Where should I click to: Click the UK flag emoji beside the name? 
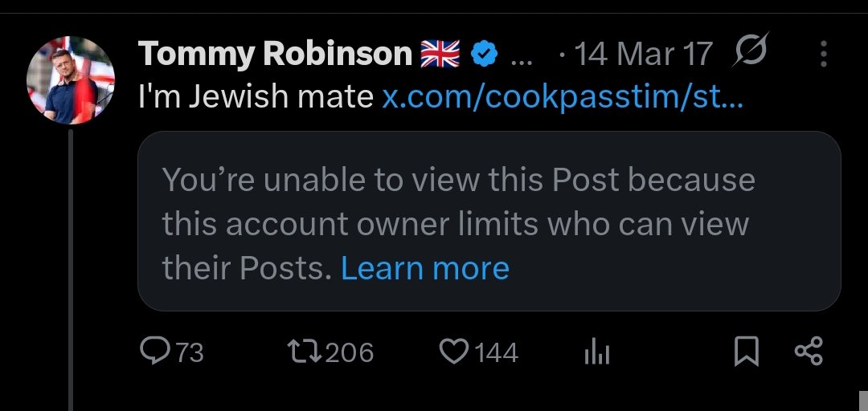440,55
